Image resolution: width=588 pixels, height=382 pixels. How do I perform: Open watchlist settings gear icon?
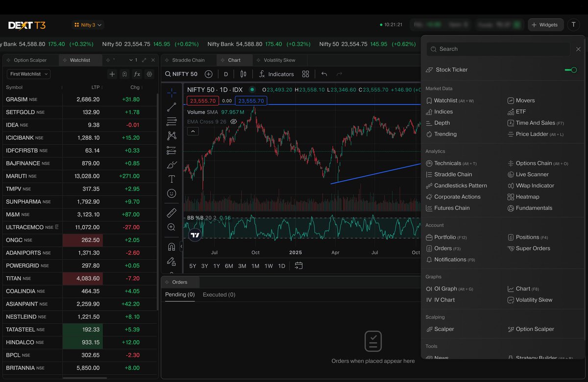point(149,74)
